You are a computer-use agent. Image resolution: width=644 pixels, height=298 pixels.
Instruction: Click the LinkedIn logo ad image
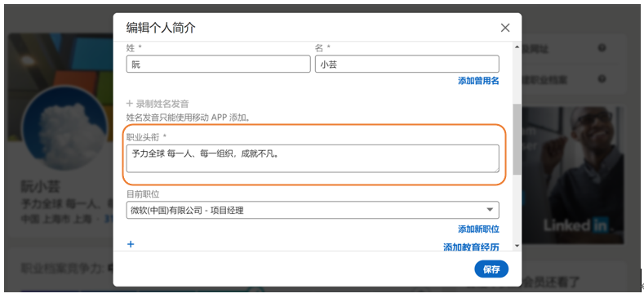[x=573, y=175]
